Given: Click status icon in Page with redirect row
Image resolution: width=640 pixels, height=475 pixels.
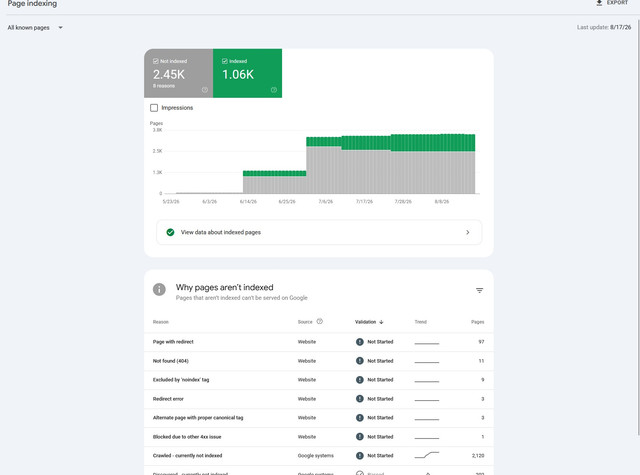Looking at the screenshot, I should pyautogui.click(x=360, y=342).
